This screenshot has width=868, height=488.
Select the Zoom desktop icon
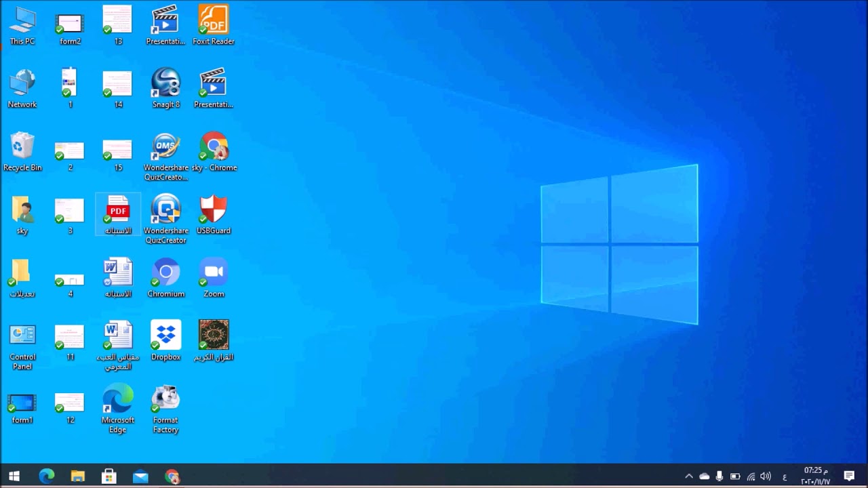214,278
